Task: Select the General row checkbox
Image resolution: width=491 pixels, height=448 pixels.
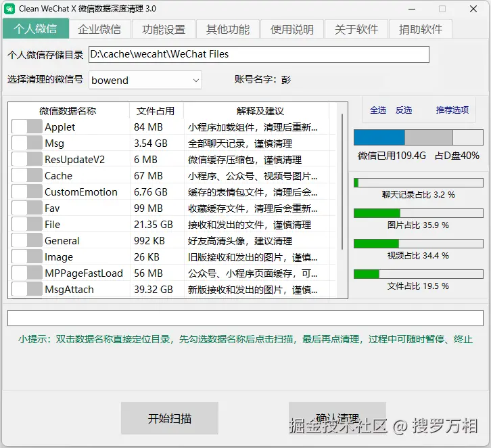Action: click(x=26, y=241)
